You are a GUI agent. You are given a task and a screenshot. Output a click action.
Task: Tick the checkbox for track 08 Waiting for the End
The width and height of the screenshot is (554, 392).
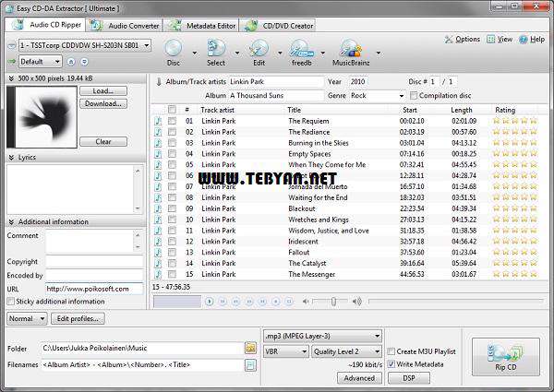point(172,197)
